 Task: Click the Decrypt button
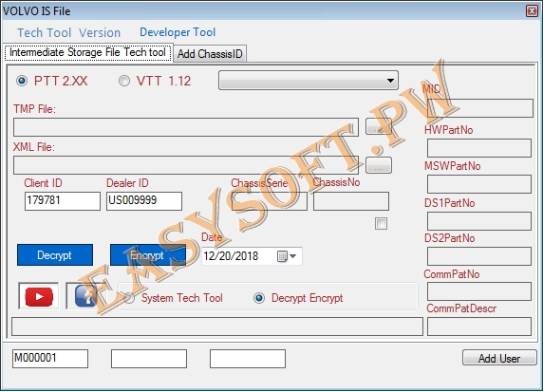coord(55,255)
